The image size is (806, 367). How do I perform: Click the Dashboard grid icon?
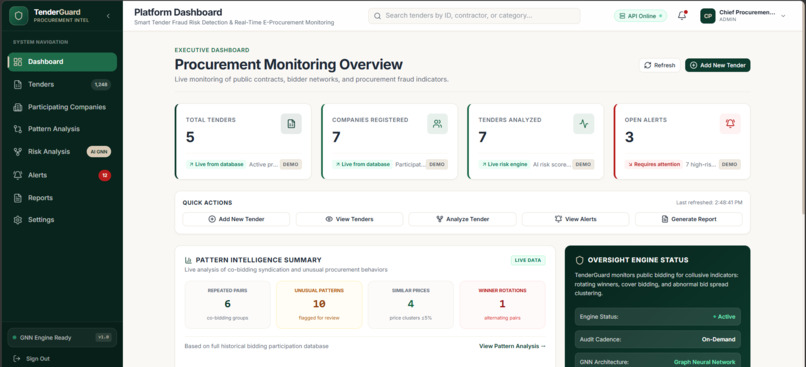18,62
